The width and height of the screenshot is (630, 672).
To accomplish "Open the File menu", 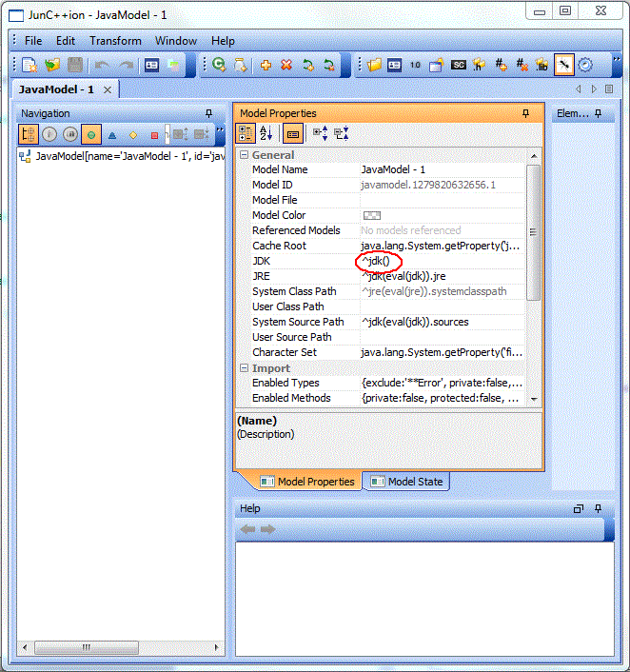I will (33, 41).
